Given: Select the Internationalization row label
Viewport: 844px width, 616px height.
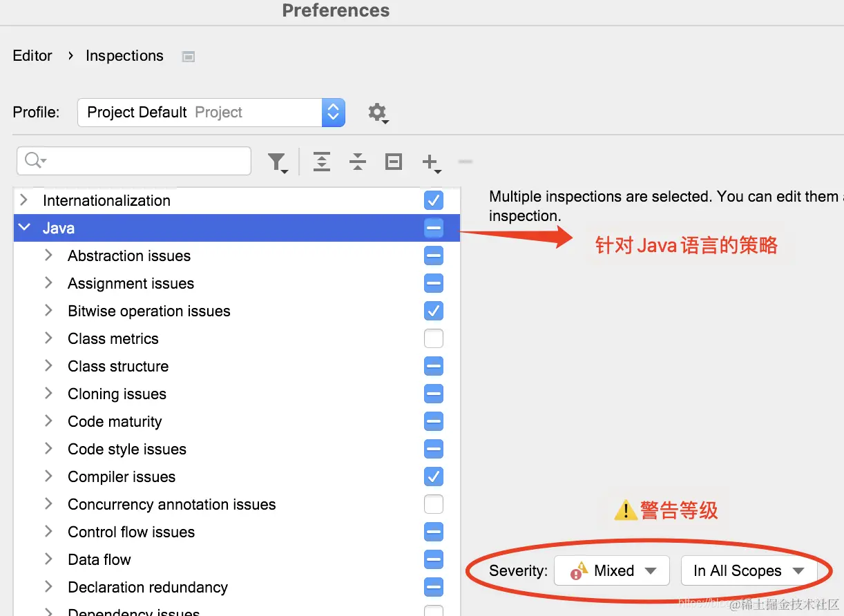Looking at the screenshot, I should point(106,200).
